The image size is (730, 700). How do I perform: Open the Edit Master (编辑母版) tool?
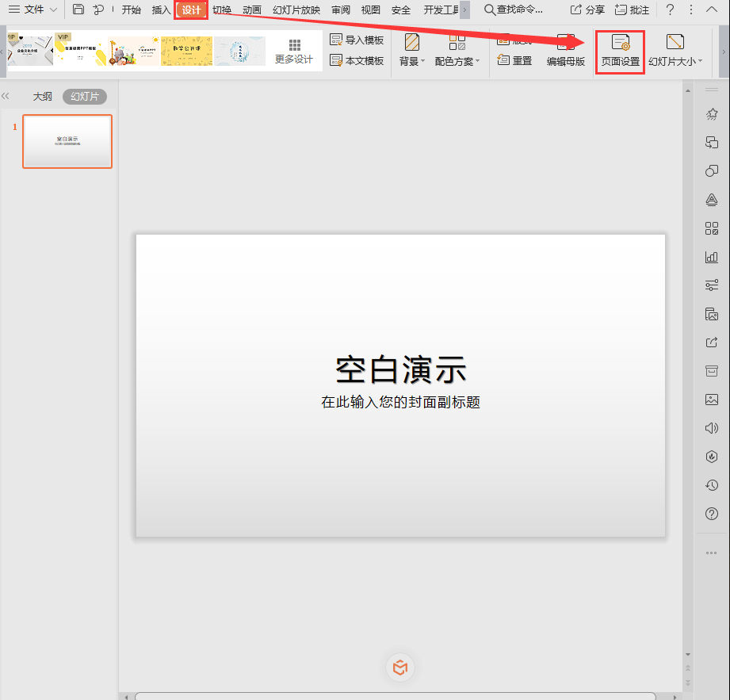(566, 51)
